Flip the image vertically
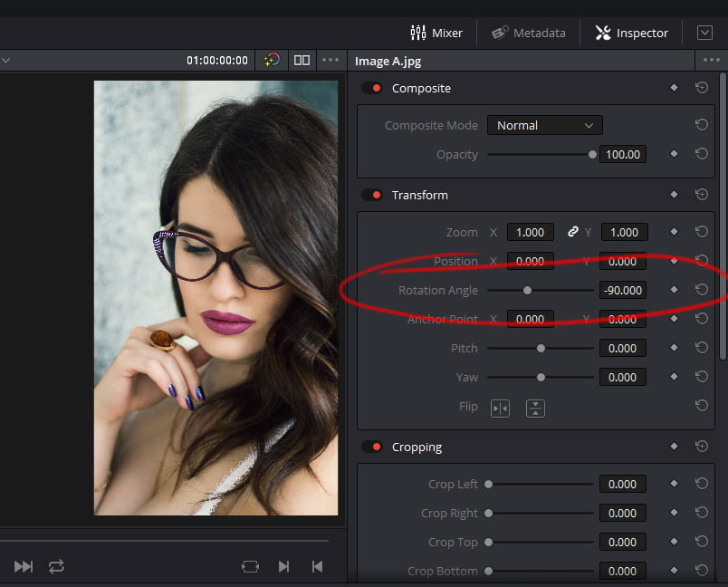The image size is (728, 587). point(535,409)
